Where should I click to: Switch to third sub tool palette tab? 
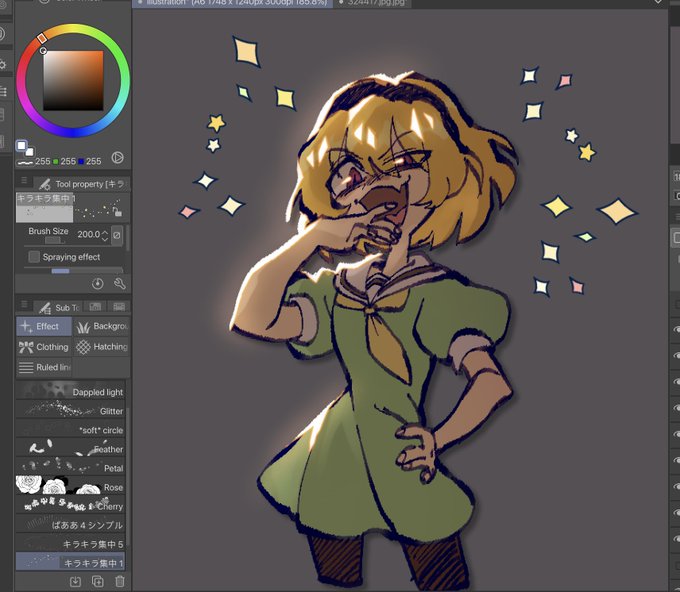click(118, 307)
